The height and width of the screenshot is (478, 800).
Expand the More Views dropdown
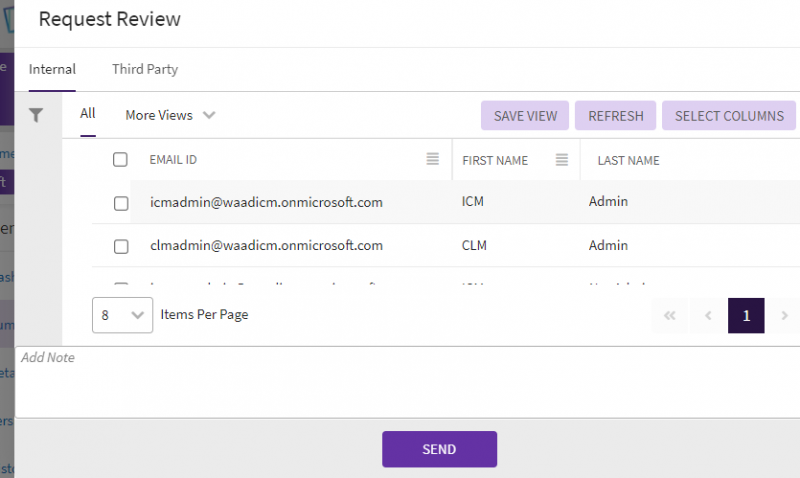click(x=170, y=115)
